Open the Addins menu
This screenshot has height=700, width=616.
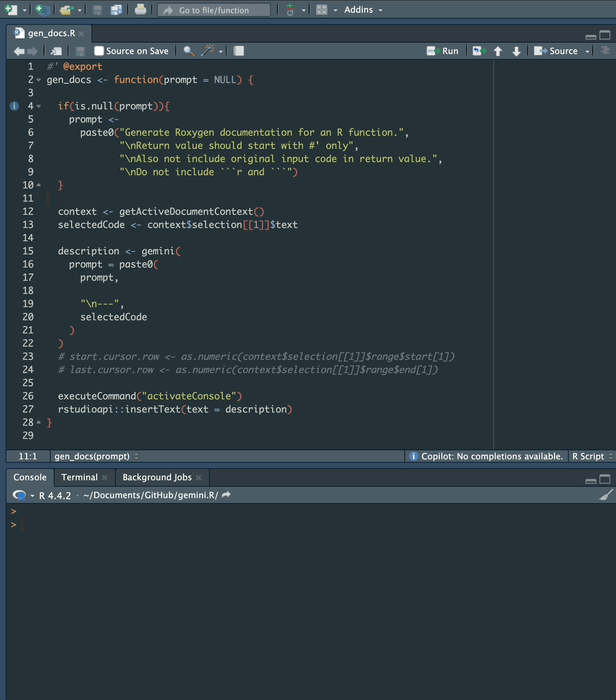(363, 10)
